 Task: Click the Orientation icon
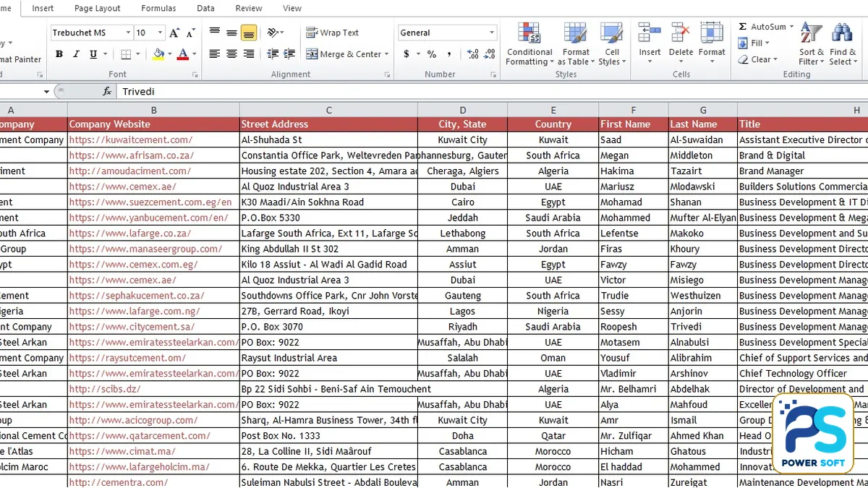click(x=273, y=33)
